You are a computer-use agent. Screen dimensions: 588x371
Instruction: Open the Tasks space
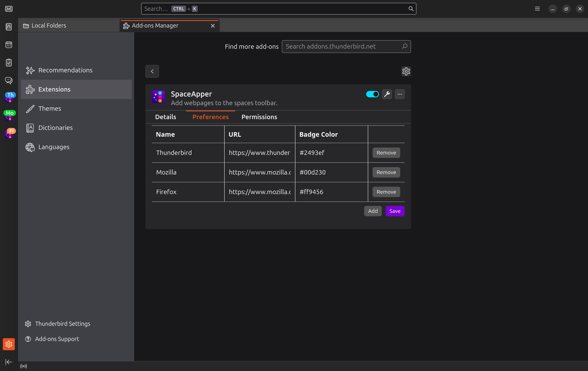coord(9,63)
